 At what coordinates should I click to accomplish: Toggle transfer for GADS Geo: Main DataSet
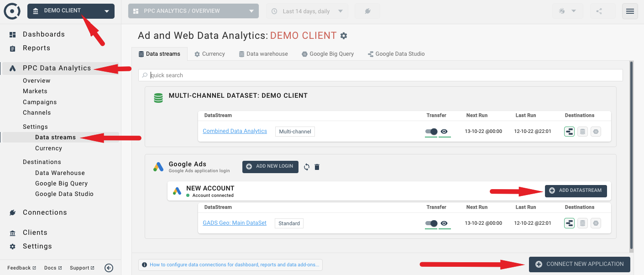tap(431, 223)
